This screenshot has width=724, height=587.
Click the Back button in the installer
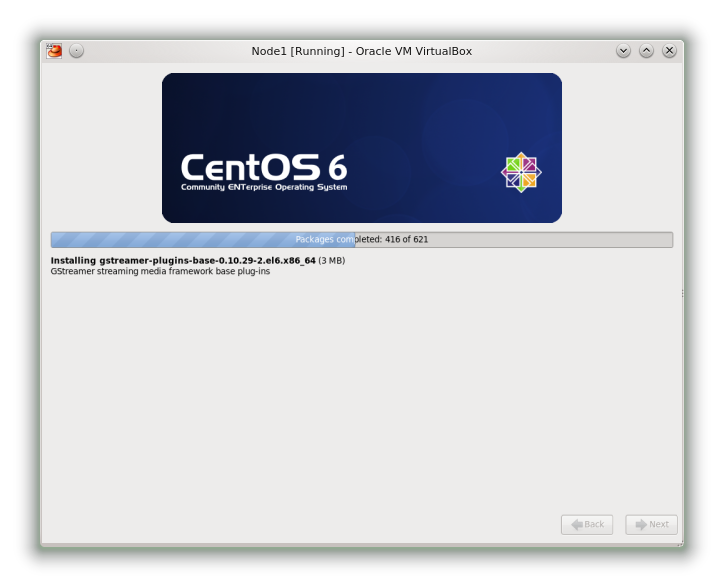[587, 525]
